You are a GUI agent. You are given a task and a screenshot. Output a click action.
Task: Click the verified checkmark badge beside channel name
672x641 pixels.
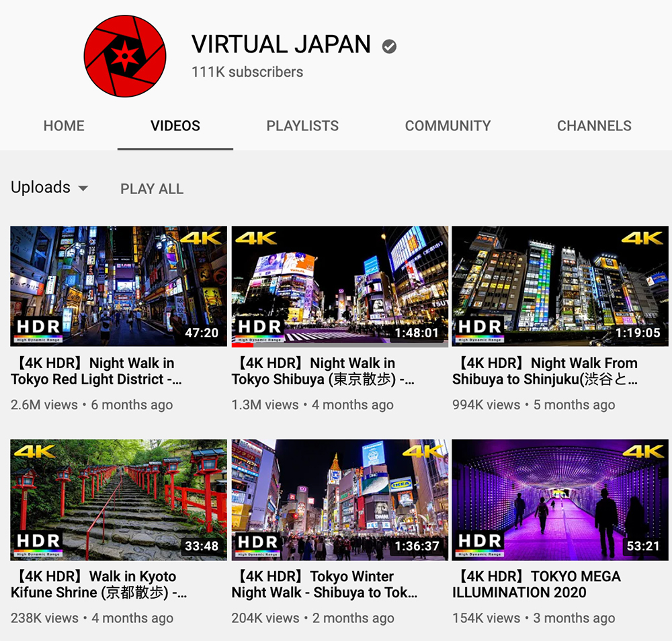click(x=389, y=46)
